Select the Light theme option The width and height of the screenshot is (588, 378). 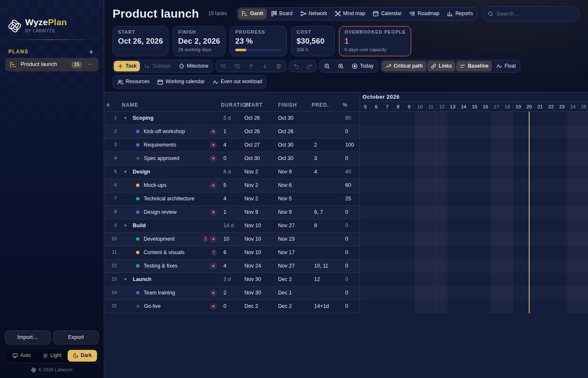pyautogui.click(x=52, y=356)
